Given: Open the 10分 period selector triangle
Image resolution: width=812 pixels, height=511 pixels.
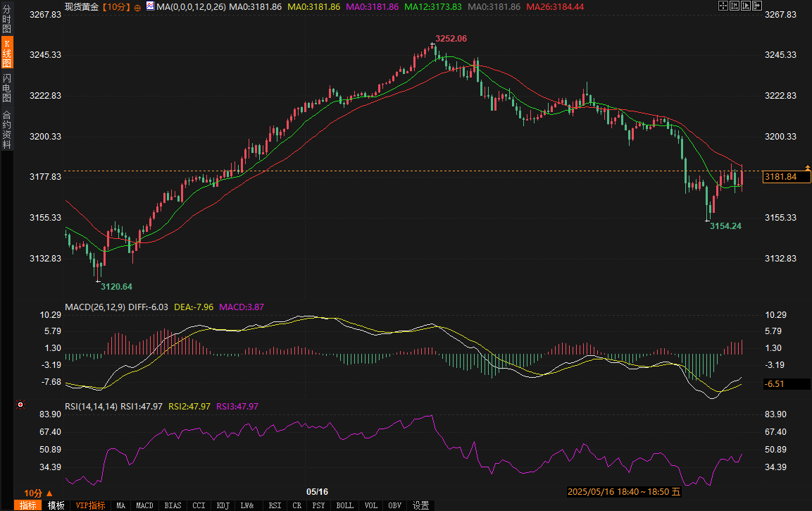Looking at the screenshot, I should 50,493.
